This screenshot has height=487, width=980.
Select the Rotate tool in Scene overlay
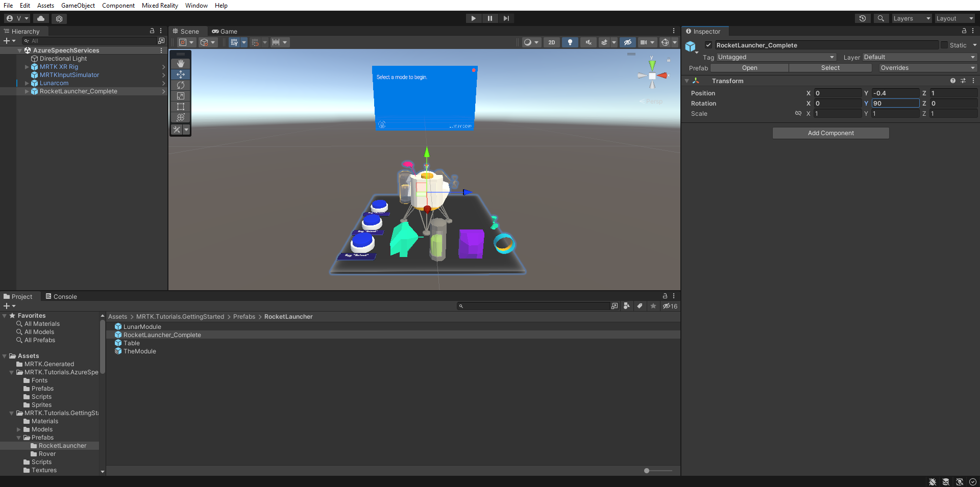[x=181, y=85]
